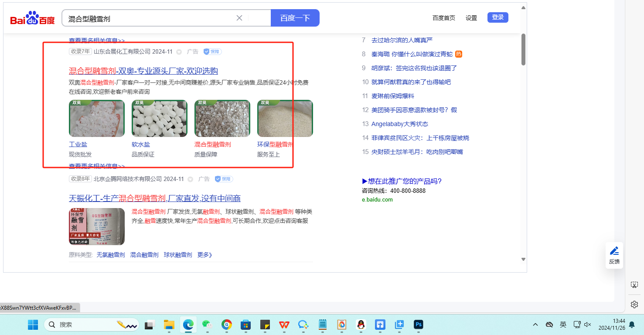The height and width of the screenshot is (335, 644).
Task: Click the screenshot capture icon above gear
Action: coord(634,285)
